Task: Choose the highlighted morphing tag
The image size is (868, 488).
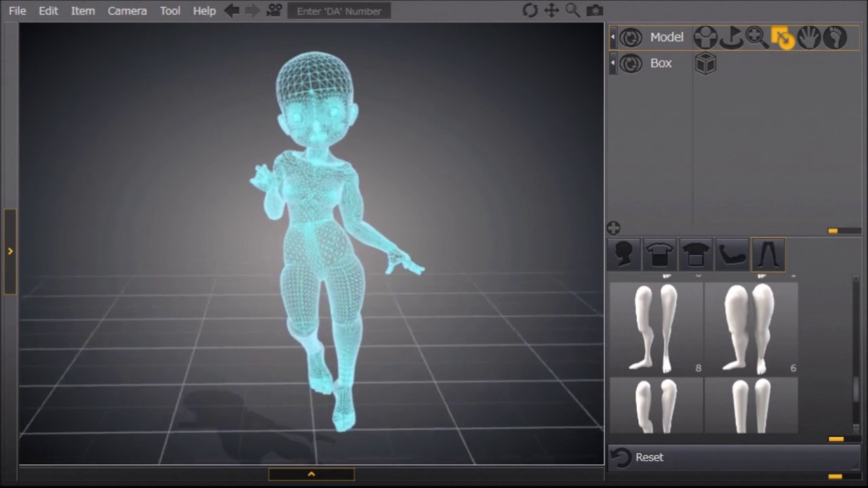Action: 783,37
